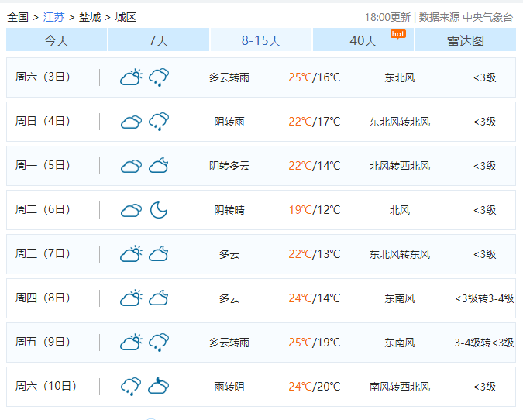Click the 25℃/19℃ temperature for 周五（9日）
The height and width of the screenshot is (420, 523).
click(314, 343)
